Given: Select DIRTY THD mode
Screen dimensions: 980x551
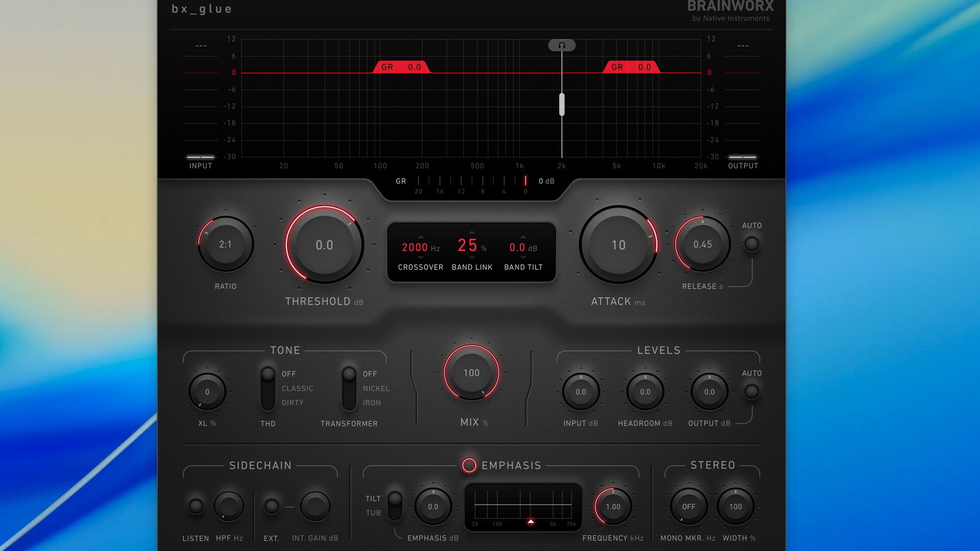Looking at the screenshot, I should (292, 403).
